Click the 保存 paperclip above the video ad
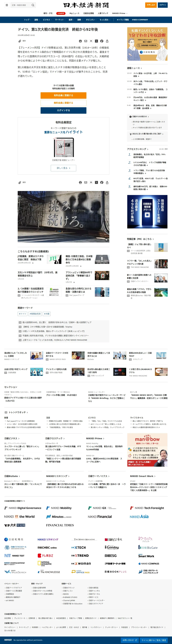The image size is (172, 644). (x=22, y=182)
